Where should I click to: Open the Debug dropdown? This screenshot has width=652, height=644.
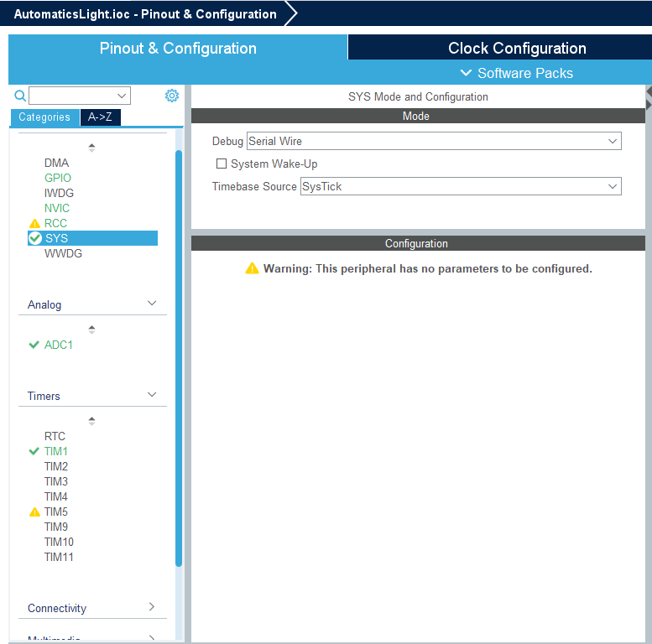coord(434,142)
